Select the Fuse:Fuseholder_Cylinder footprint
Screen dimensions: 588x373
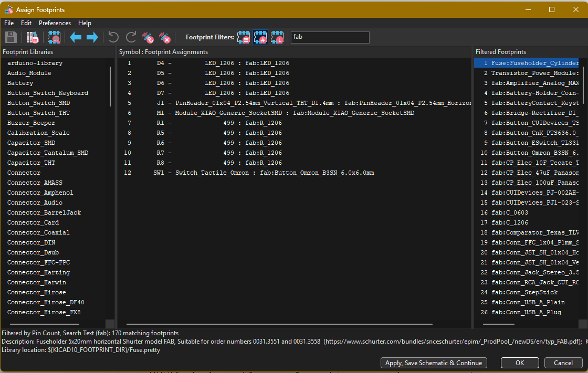point(527,63)
